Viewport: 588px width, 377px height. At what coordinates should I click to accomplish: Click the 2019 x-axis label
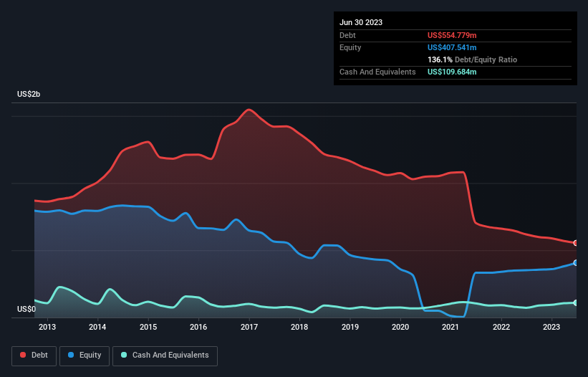350,327
